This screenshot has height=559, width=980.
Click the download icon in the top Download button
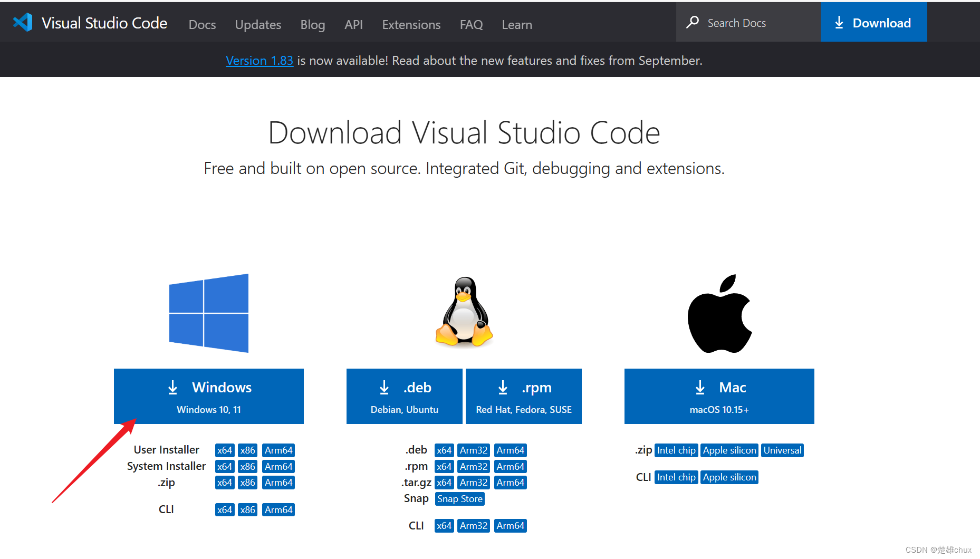coord(839,22)
